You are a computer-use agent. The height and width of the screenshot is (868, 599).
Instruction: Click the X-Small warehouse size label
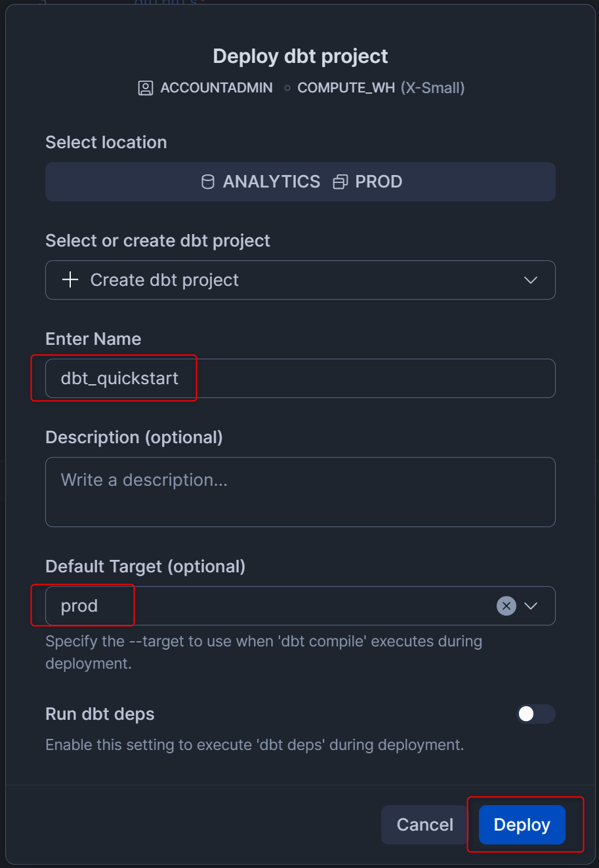[433, 88]
